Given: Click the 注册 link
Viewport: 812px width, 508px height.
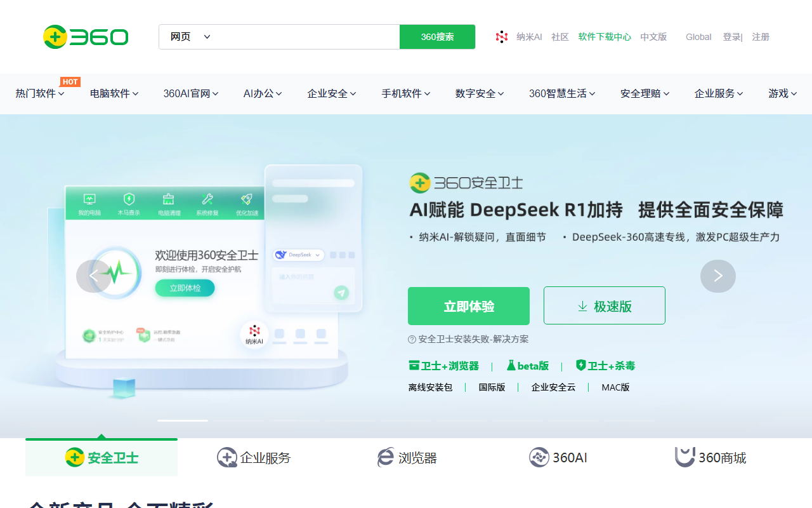Looking at the screenshot, I should click(761, 37).
